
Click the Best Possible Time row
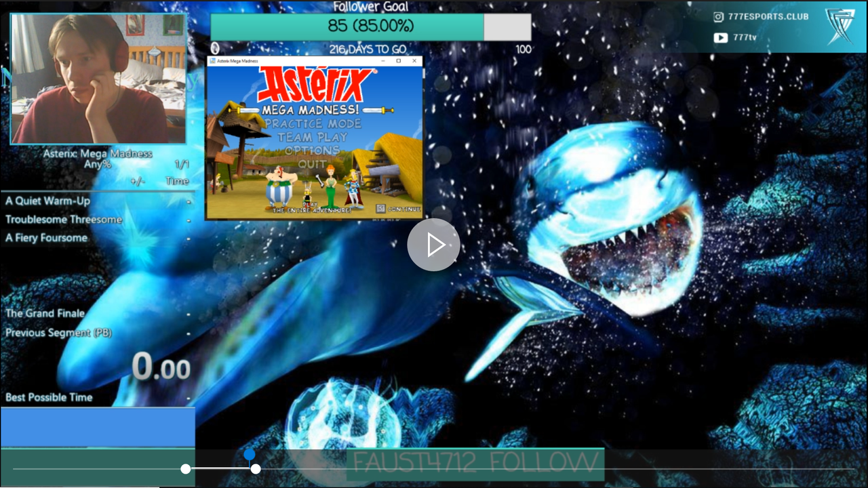click(98, 397)
